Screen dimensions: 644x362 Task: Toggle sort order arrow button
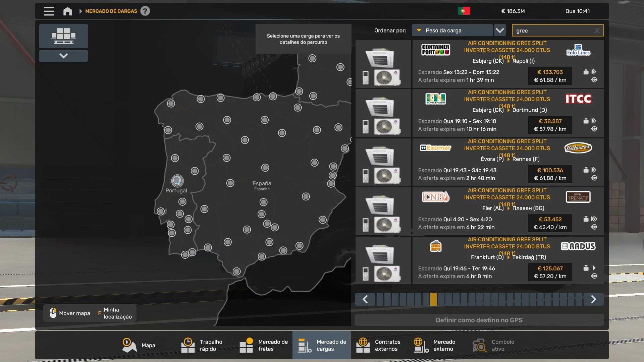click(500, 31)
